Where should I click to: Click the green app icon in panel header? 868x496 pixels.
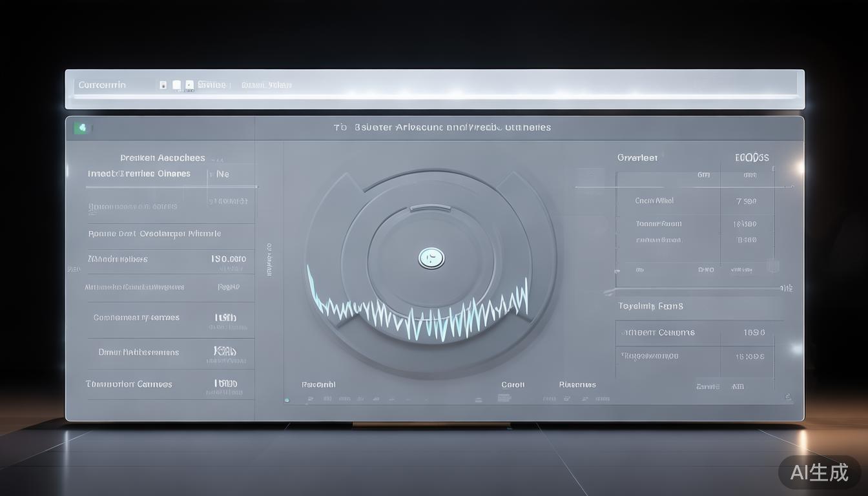click(81, 128)
